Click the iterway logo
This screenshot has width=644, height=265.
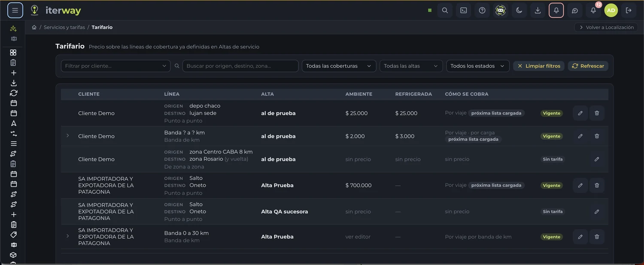[x=56, y=10]
